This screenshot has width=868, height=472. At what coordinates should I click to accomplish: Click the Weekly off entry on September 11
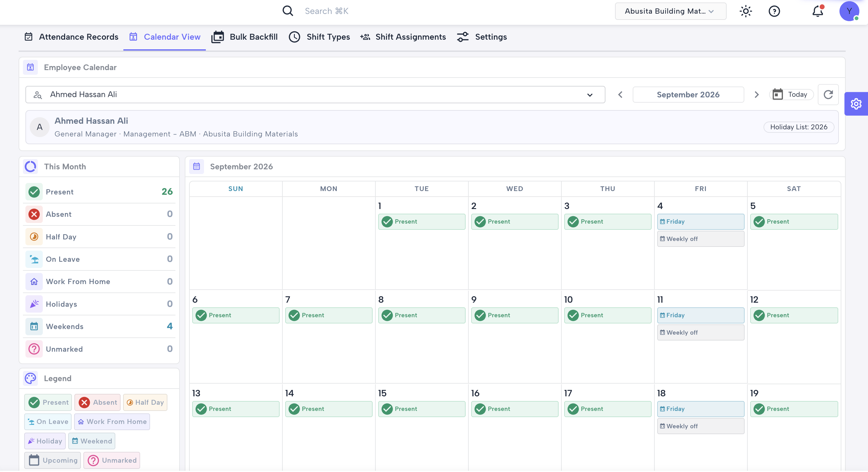pyautogui.click(x=701, y=333)
